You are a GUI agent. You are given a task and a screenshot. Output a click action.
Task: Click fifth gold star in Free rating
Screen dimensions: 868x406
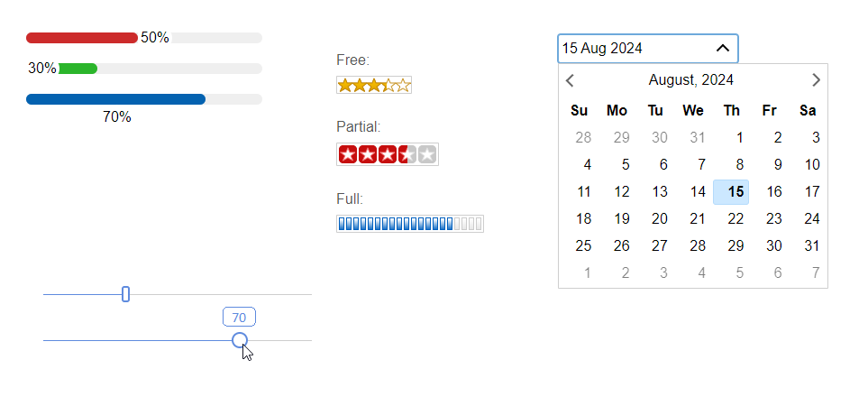point(404,86)
